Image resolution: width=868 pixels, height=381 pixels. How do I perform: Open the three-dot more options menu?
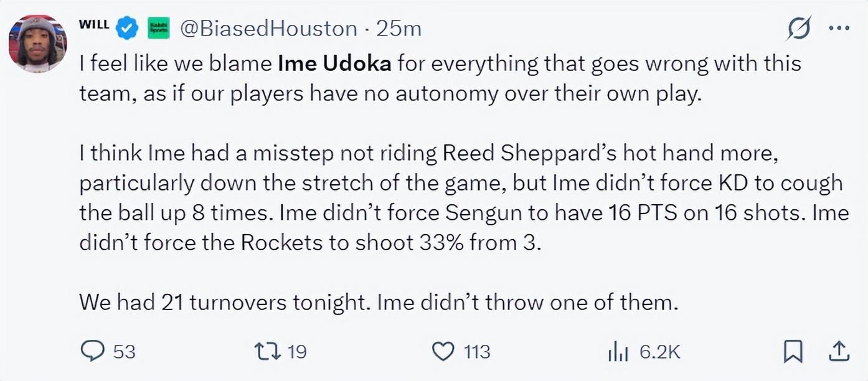tap(839, 29)
